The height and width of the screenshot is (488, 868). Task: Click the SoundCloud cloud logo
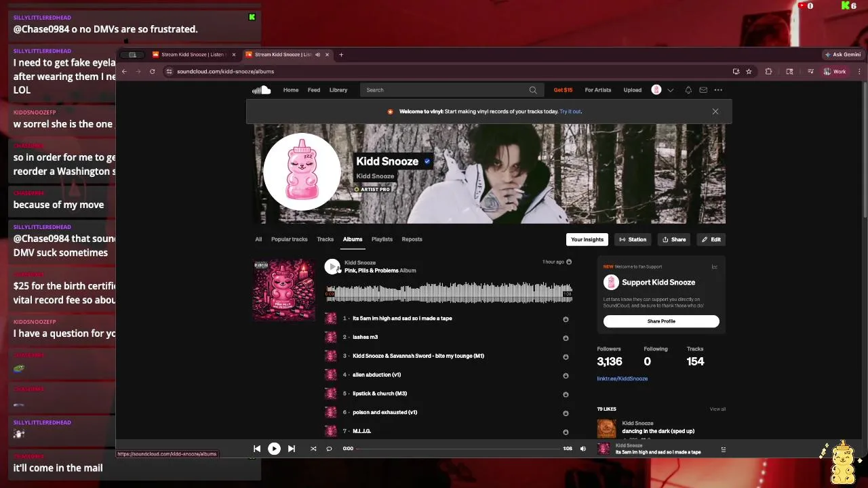coord(261,89)
